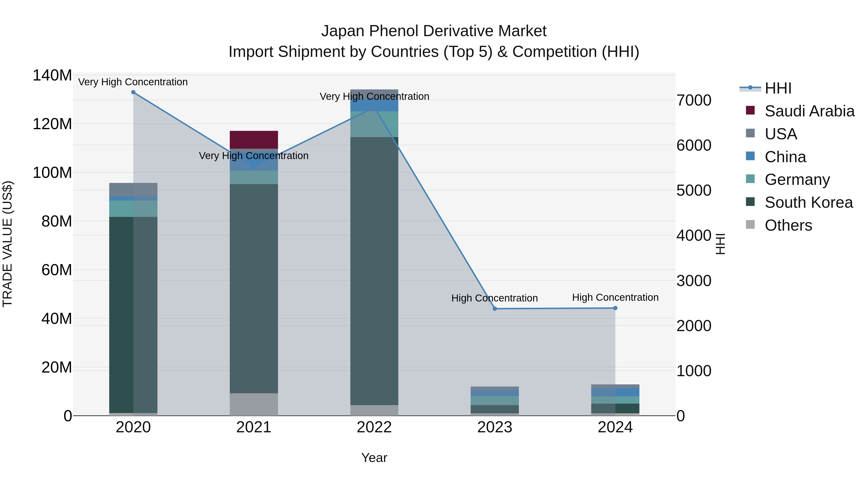Screen dimensions: 868x488
Task: Toggle China series in legend
Action: 776,157
